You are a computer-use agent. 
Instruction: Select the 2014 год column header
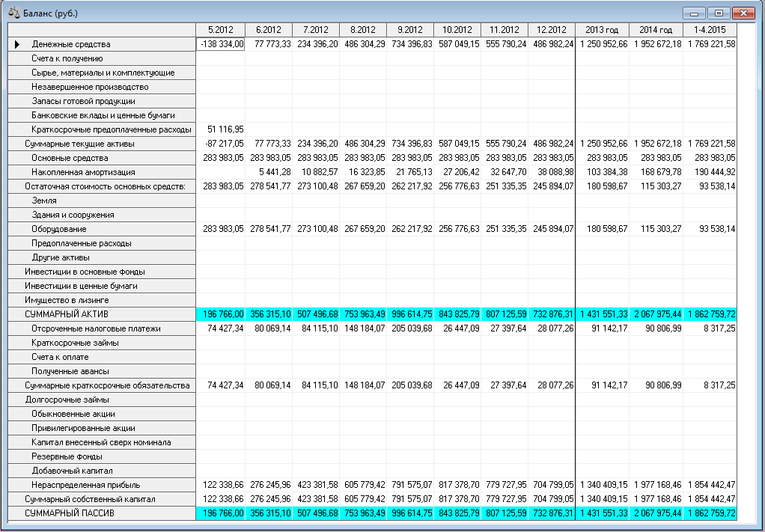tap(656, 30)
